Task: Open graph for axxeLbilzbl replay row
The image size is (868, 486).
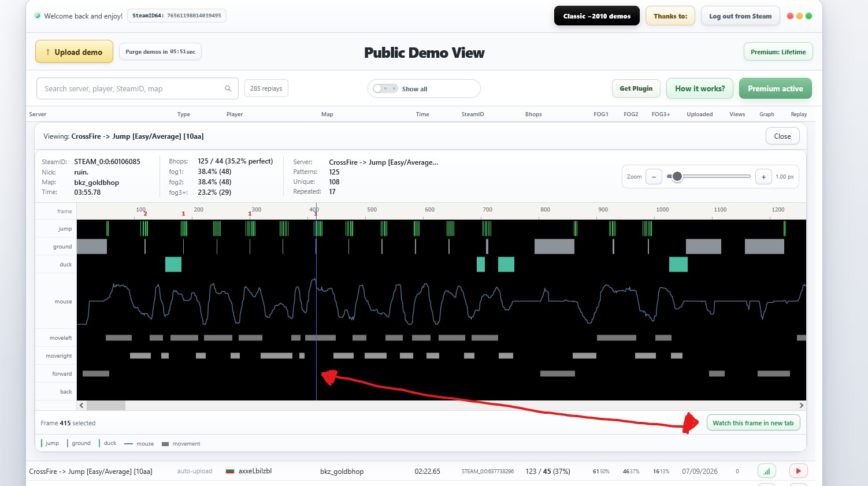Action: 766,471
